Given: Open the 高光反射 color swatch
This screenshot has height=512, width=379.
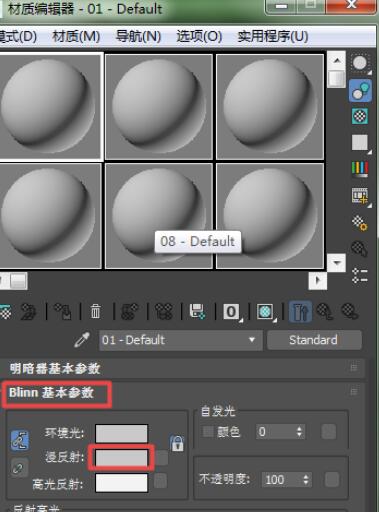Looking at the screenshot, I should pyautogui.click(x=121, y=483).
